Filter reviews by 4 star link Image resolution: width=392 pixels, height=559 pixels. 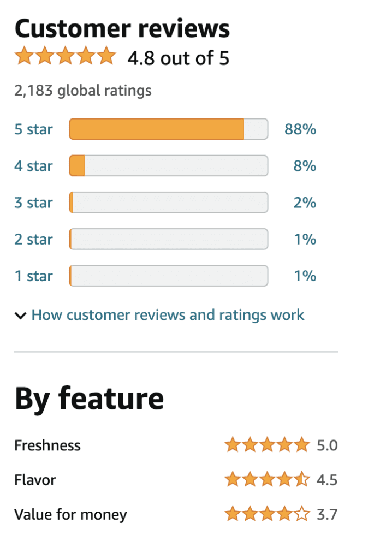33,166
